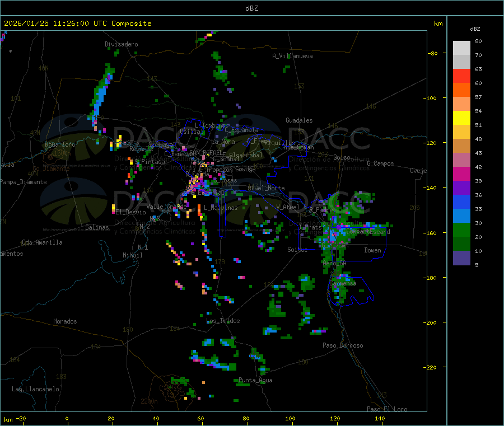Screen dimensions: 504x426
Task: Click the 'Morados' map label
Action: click(66, 321)
